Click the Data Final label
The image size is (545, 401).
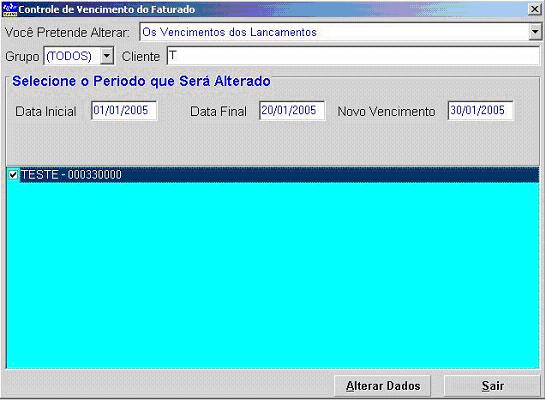click(x=218, y=112)
